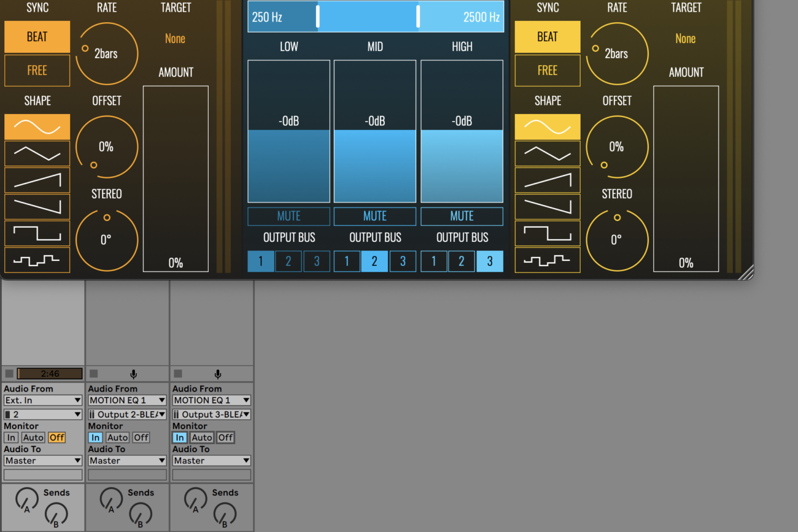Assign MID band to output bus 3
The image size is (798, 532).
(403, 261)
